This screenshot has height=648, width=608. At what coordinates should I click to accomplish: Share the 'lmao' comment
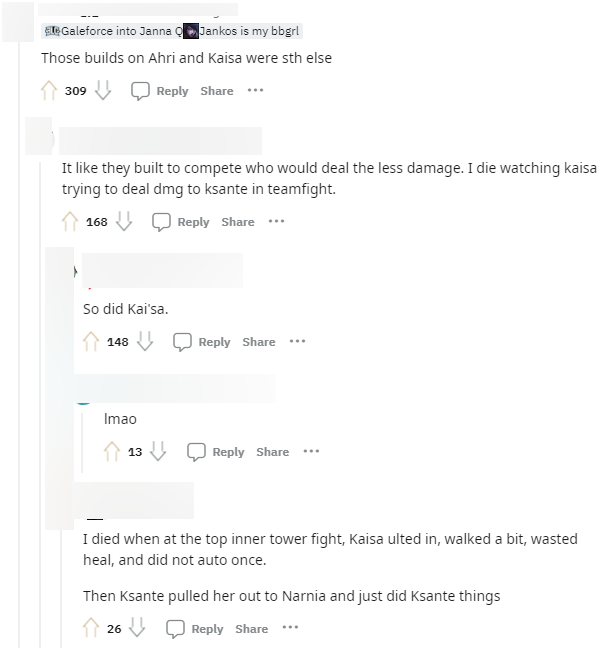pyautogui.click(x=273, y=452)
